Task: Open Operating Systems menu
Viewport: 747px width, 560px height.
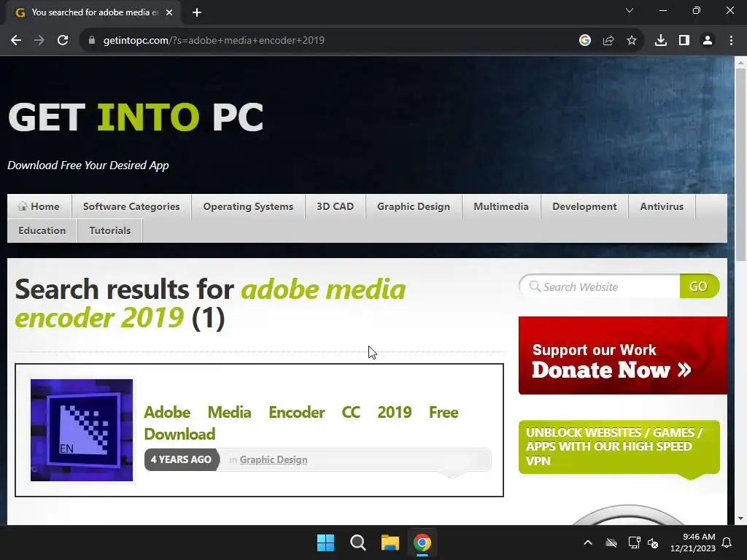Action: [x=248, y=206]
